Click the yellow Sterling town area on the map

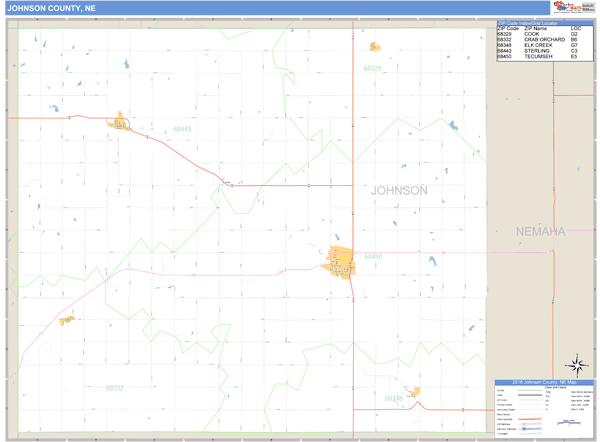pos(119,122)
